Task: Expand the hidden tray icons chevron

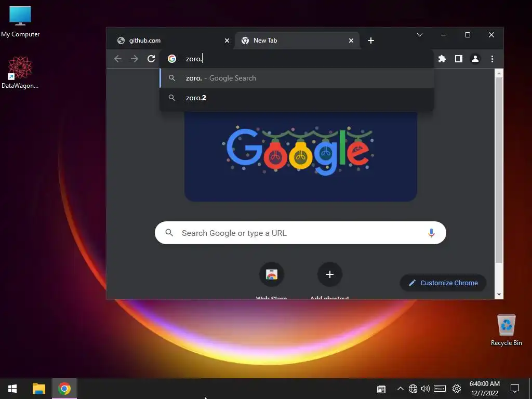Action: coord(401,389)
